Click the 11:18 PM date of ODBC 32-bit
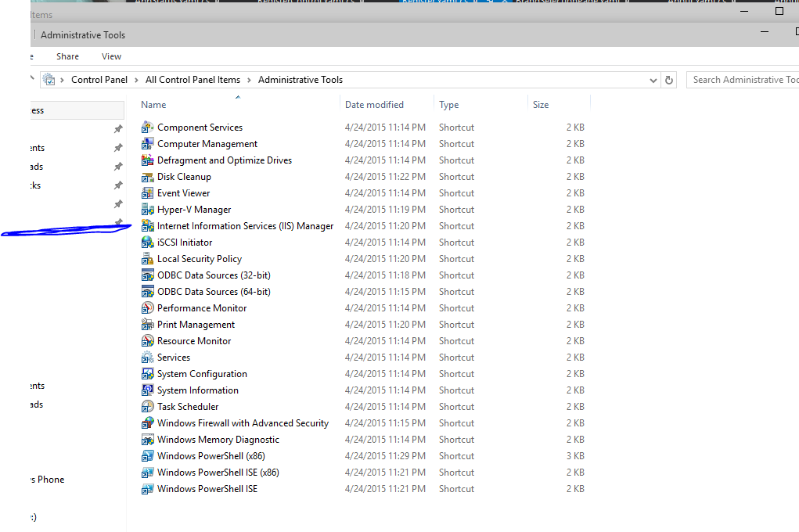The height and width of the screenshot is (532, 799). pyautogui.click(x=385, y=275)
